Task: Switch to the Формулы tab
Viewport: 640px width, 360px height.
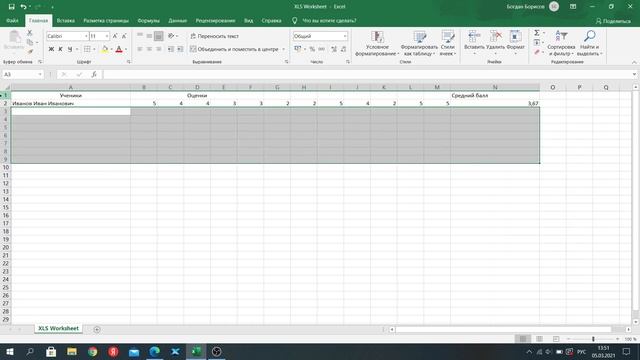Action: pyautogui.click(x=149, y=20)
